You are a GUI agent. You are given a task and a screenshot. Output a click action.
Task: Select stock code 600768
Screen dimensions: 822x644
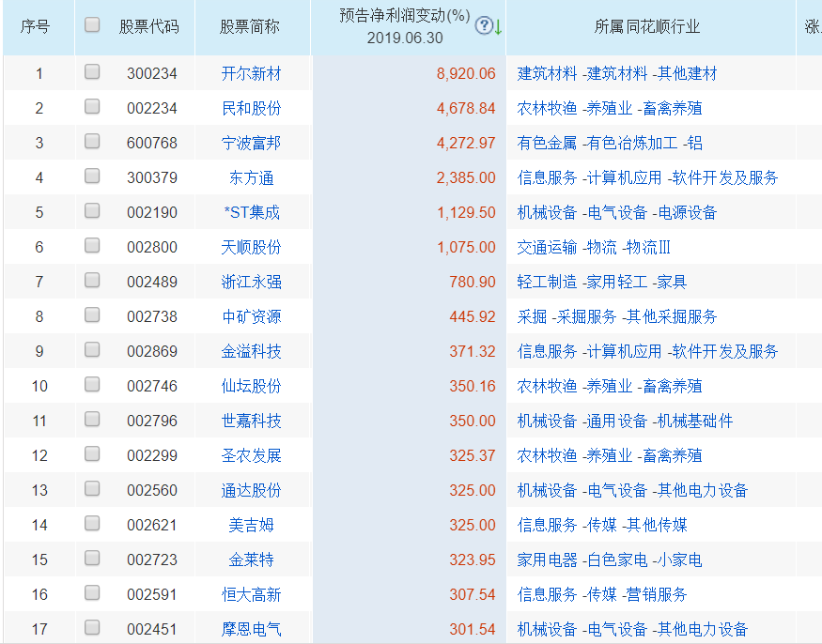coord(152,143)
